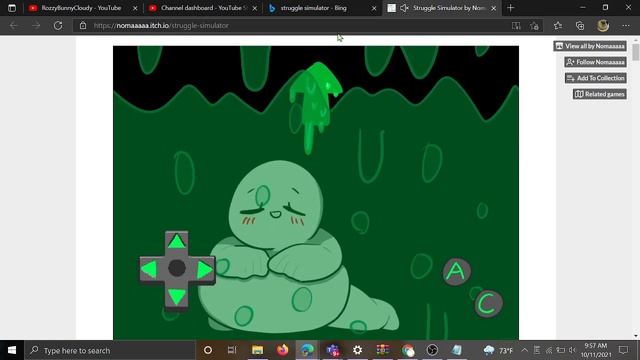Click the round C game button

(488, 304)
